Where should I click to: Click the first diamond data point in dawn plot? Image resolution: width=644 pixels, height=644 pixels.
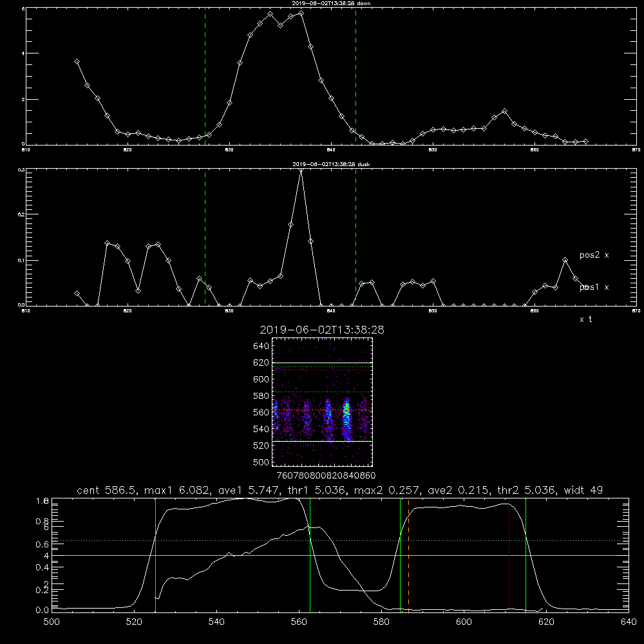coord(77,62)
